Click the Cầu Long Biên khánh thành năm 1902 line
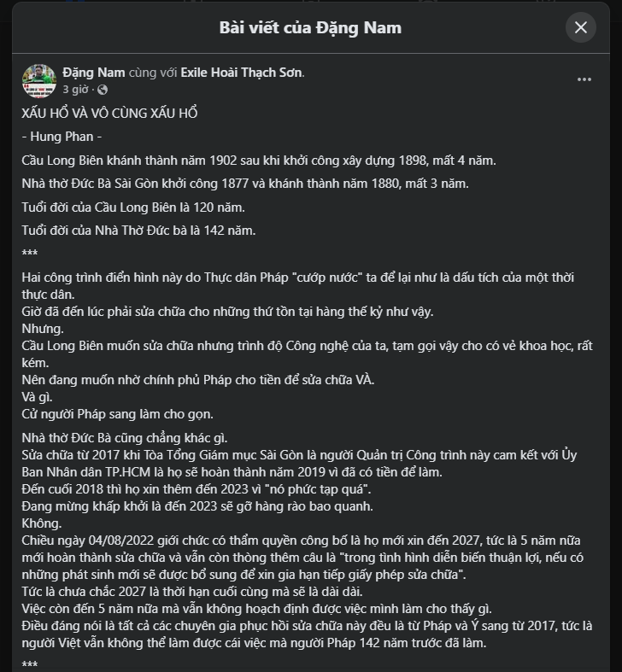Viewport: 622px width, 672px height. pos(259,161)
